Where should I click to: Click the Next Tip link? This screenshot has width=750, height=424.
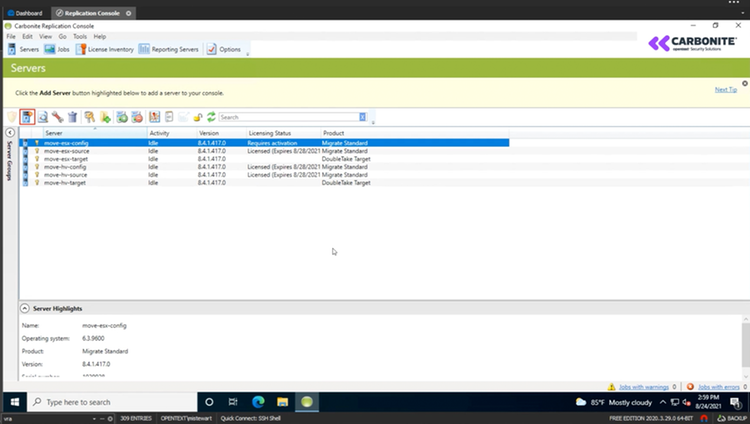pos(726,89)
